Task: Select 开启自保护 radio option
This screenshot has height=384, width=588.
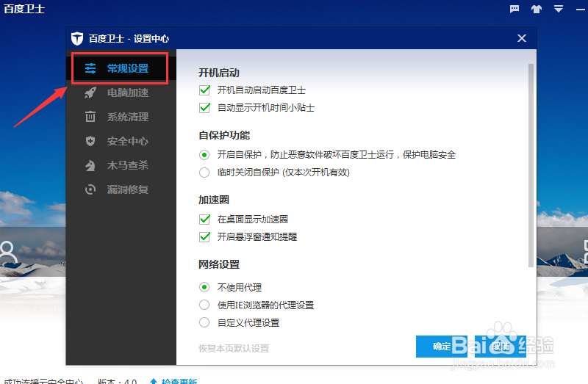Action: pyautogui.click(x=204, y=155)
